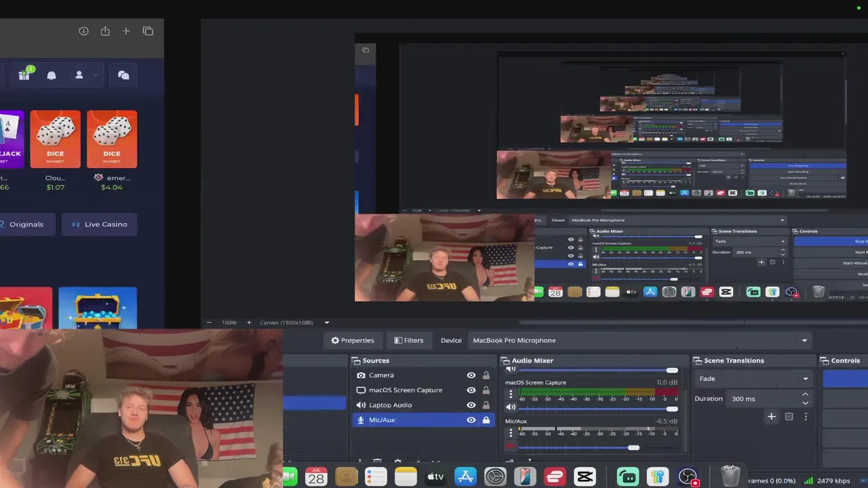This screenshot has height=488, width=868.
Task: Unmute Mic/Aux with its red speaker icon
Action: pos(511,447)
